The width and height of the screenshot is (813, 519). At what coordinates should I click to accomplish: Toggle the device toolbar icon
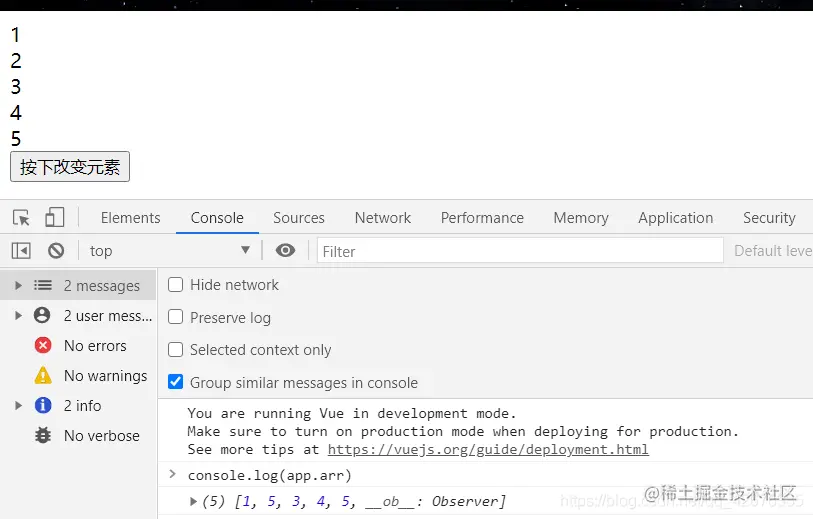pos(54,218)
